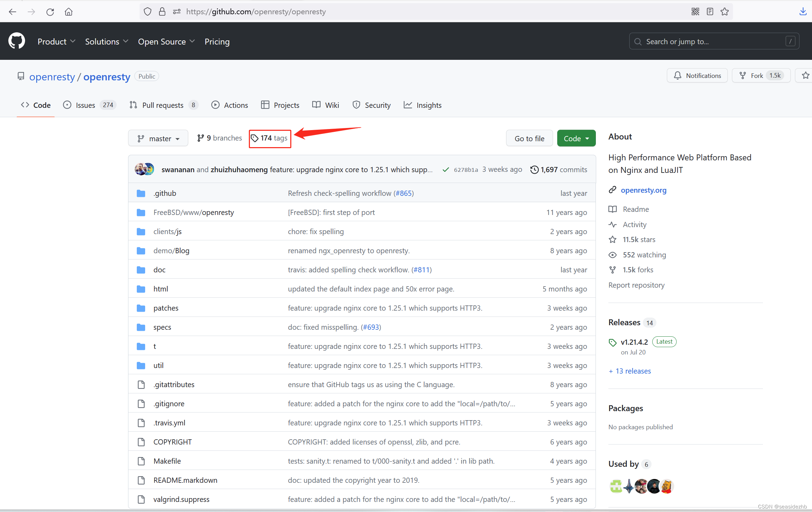Open the FreeBSD/www/openresty folder

(194, 213)
